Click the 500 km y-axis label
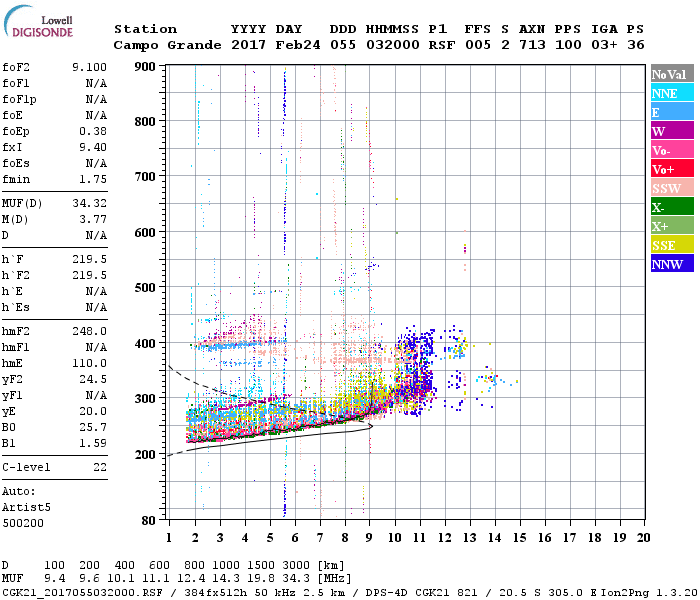 [x=145, y=288]
